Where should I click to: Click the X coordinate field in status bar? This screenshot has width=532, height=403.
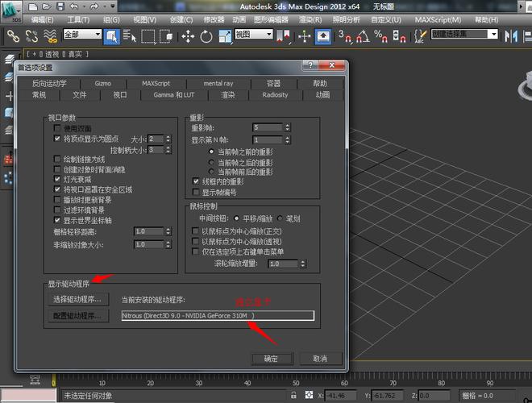click(340, 396)
